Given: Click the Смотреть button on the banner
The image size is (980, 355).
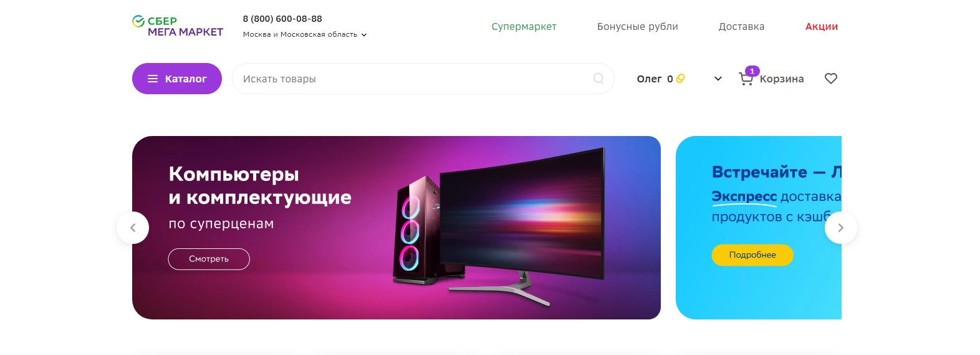Looking at the screenshot, I should 209,259.
